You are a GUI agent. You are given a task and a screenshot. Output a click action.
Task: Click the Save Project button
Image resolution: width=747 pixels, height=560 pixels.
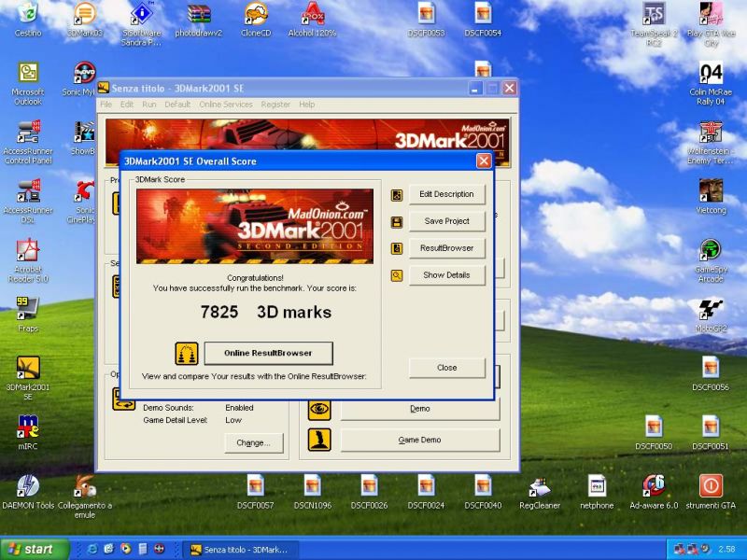(446, 221)
